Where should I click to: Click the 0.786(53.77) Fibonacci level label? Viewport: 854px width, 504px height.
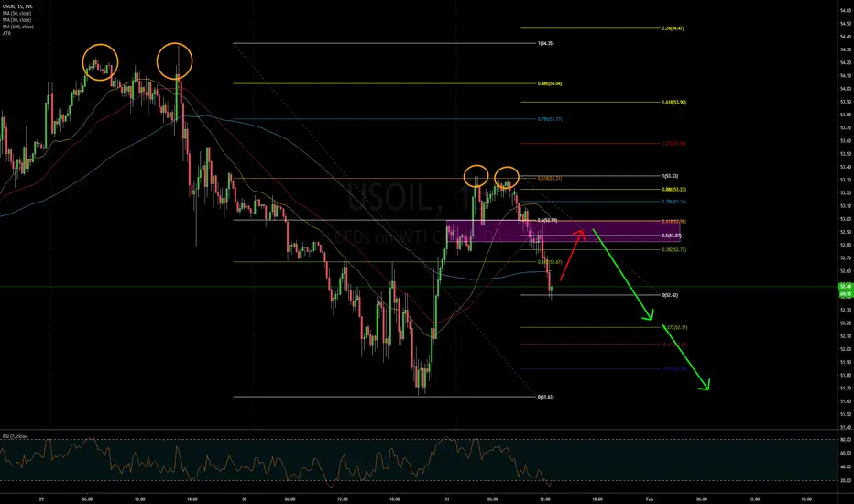point(550,119)
